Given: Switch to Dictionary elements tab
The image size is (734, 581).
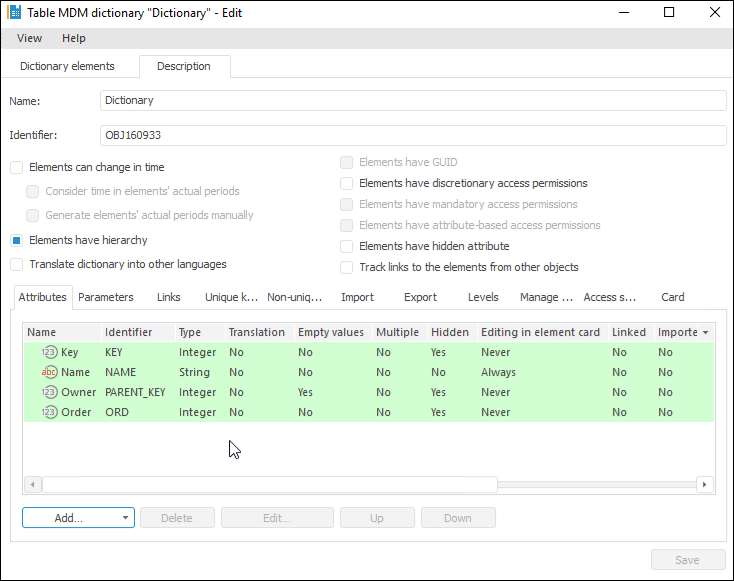Looking at the screenshot, I should pyautogui.click(x=67, y=66).
